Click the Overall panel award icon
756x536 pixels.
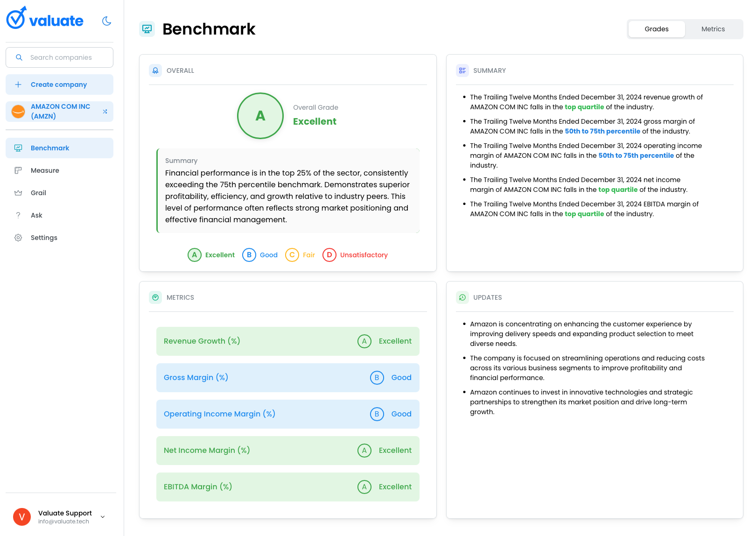point(155,71)
